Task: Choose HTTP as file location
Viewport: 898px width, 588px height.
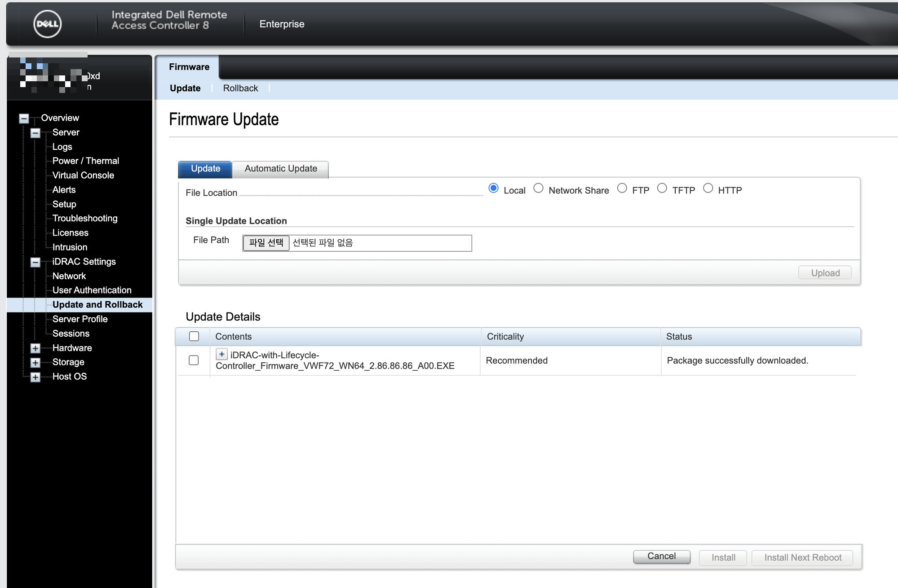Action: [x=708, y=189]
